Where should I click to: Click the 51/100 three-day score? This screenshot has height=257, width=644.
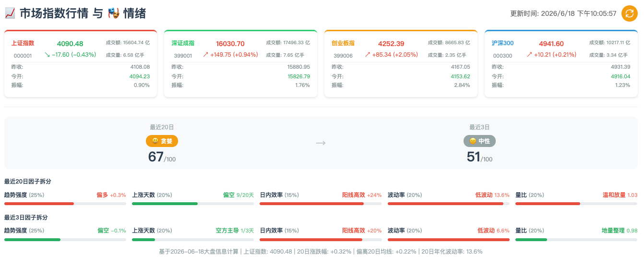479,157
